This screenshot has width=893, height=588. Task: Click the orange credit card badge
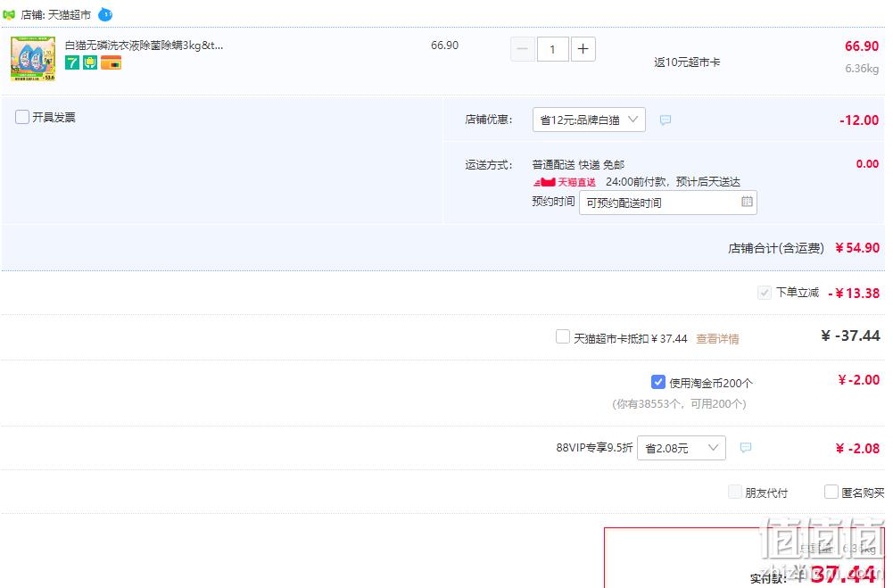coord(111,62)
